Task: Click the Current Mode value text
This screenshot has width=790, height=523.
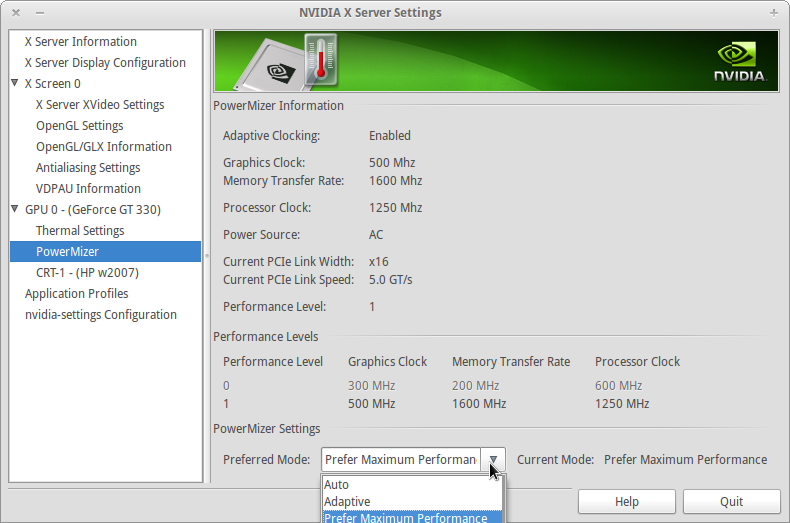Action: (x=685, y=460)
